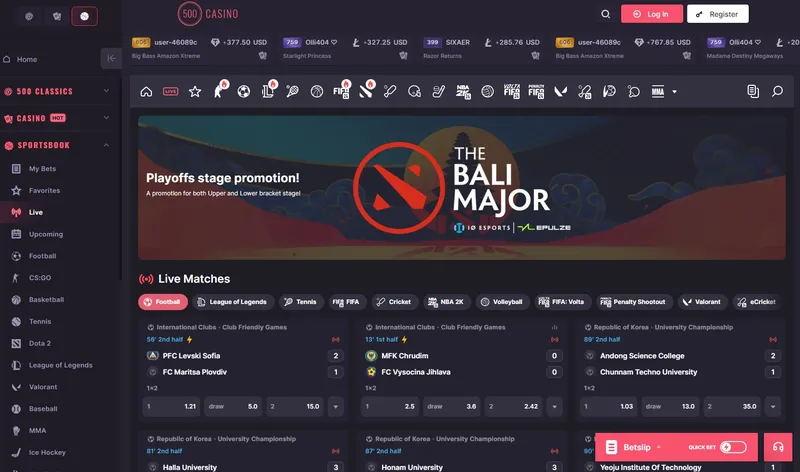Screen dimensions: 800x472
Task: Click the LIVE icon in sports toolbar
Action: (170, 91)
